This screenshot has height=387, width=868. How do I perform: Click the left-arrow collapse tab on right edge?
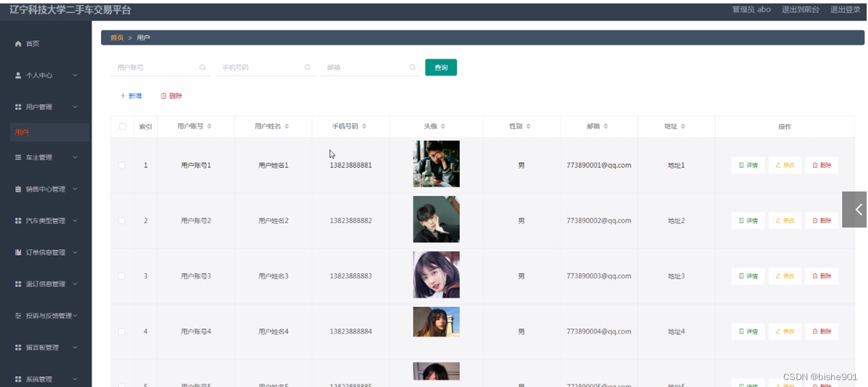[x=854, y=209]
